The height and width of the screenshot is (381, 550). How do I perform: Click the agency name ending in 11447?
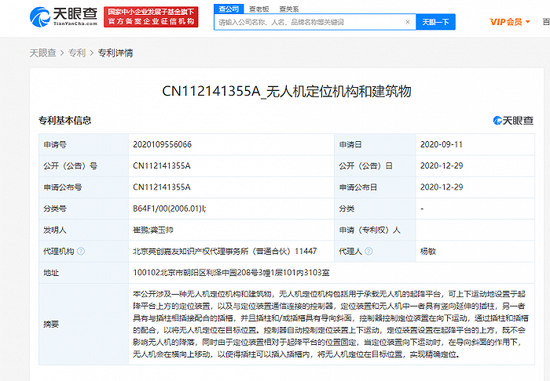(225, 251)
